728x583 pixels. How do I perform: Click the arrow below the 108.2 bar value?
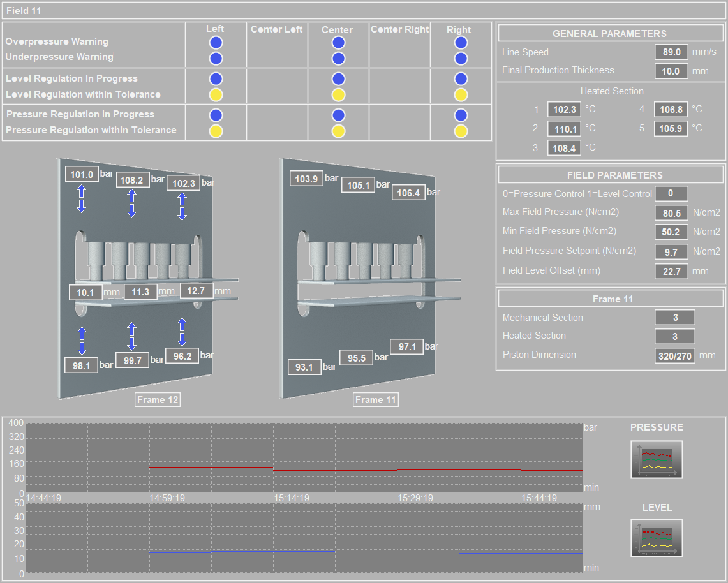(x=132, y=202)
